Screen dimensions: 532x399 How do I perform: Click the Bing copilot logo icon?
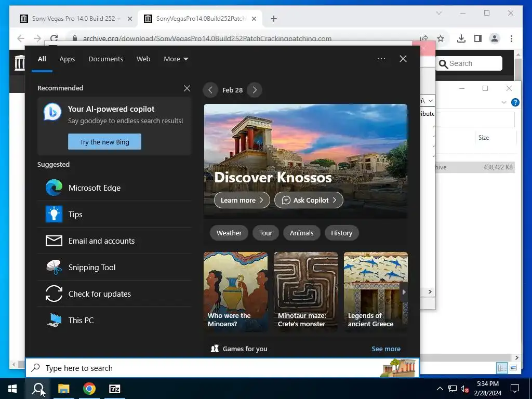[52, 112]
